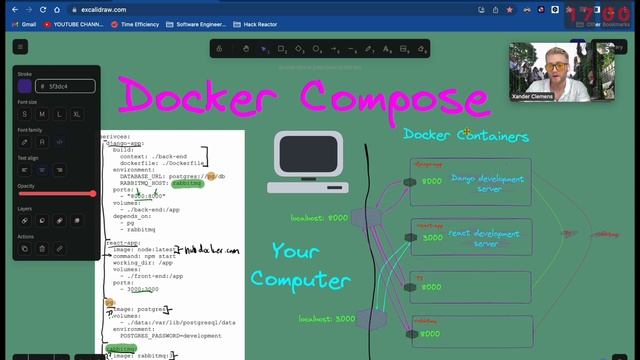Screen dimensions: 640x360
Task: Select the computer monitor illustration
Action: click(308, 162)
